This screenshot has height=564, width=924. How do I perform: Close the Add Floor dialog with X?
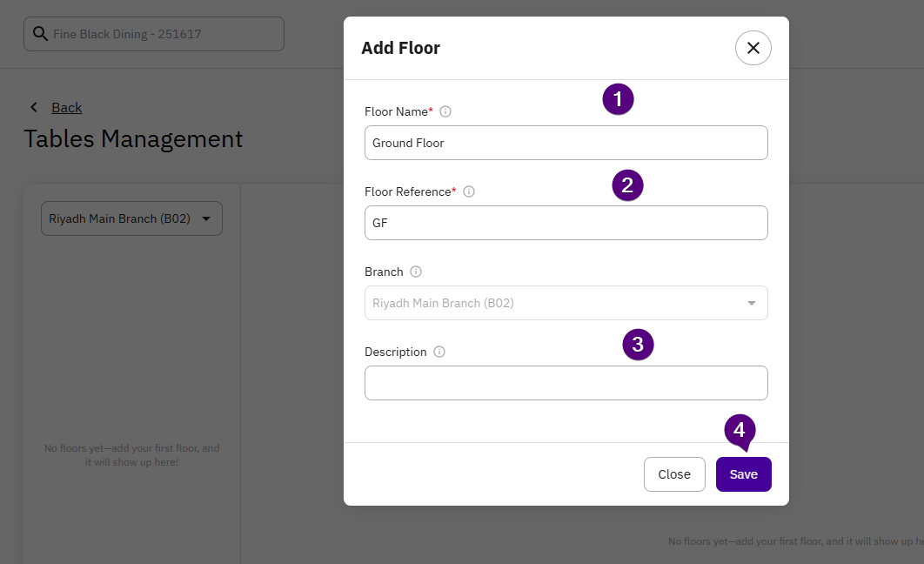pos(753,48)
